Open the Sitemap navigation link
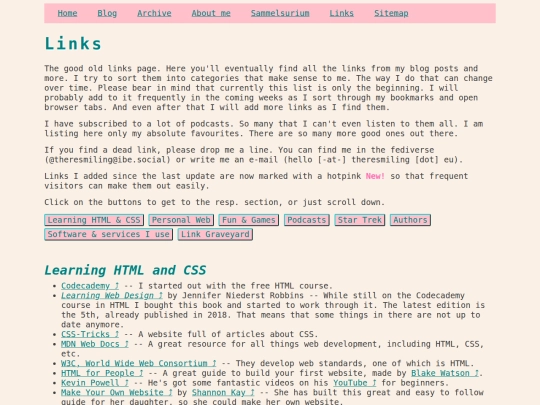Image resolution: width=540 pixels, height=405 pixels. [391, 13]
